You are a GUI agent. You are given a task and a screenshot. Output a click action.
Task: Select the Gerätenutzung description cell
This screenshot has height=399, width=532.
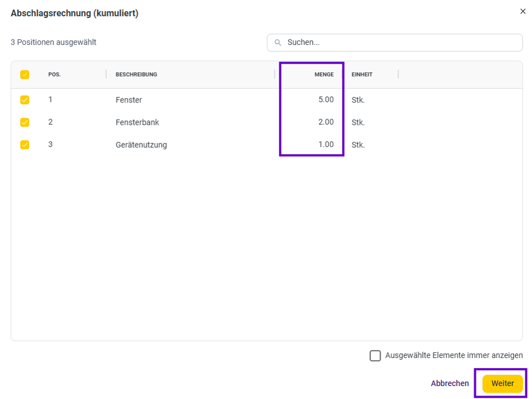pos(141,145)
